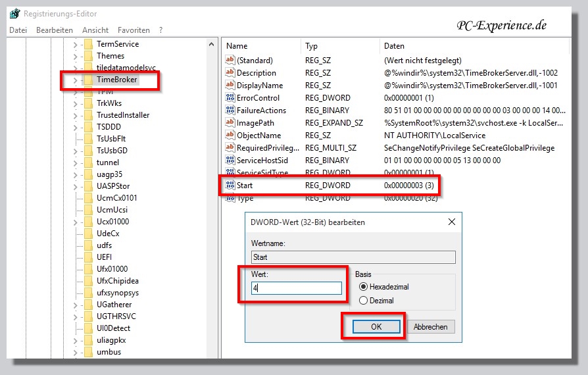Confirm the DWORD dialog with OK
588x375 pixels.
(x=376, y=327)
